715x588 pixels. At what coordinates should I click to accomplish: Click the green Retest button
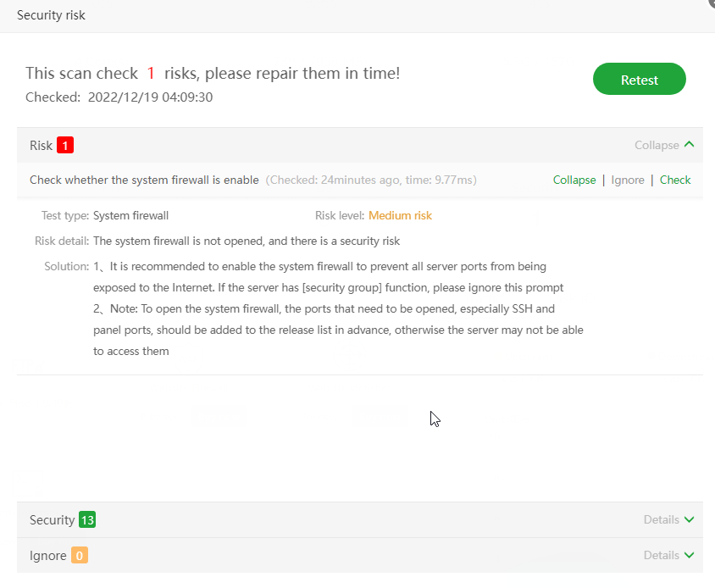(639, 80)
